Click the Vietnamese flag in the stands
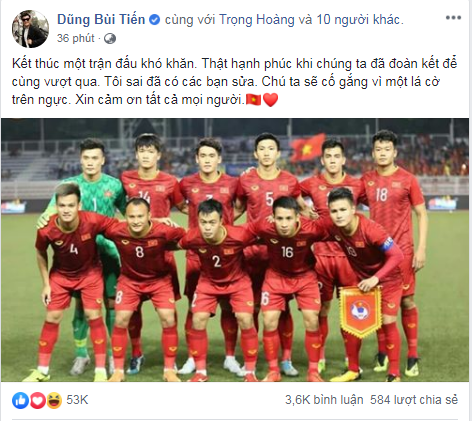 [x=307, y=148]
